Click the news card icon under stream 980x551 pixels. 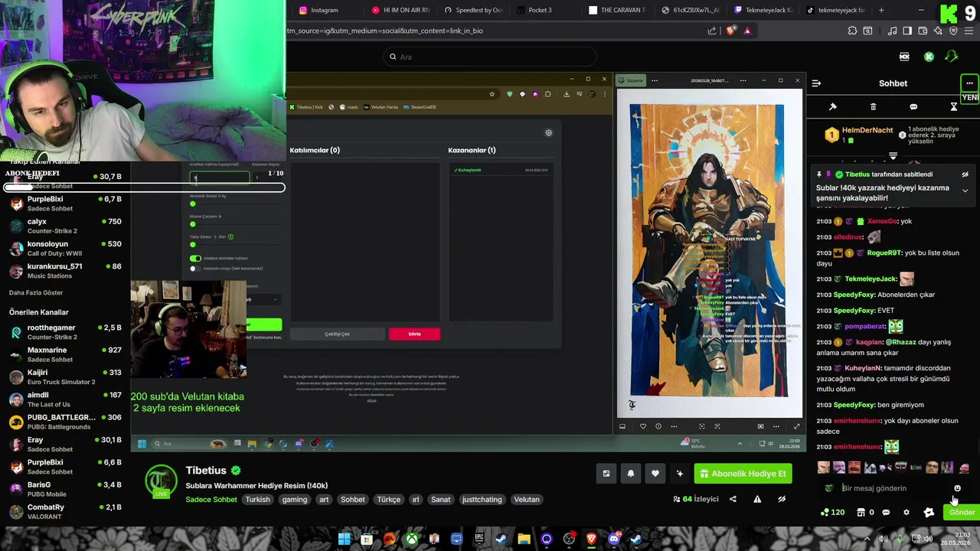coord(606,474)
